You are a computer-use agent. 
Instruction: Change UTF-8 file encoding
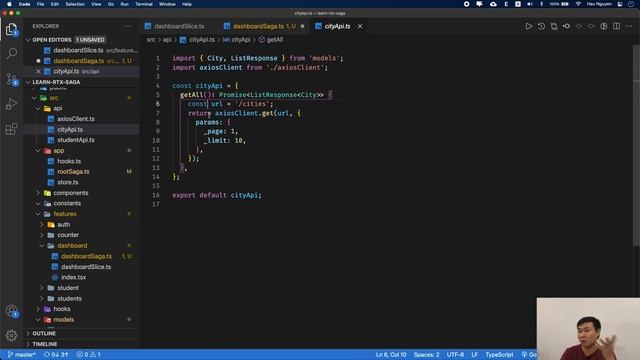pyautogui.click(x=455, y=355)
